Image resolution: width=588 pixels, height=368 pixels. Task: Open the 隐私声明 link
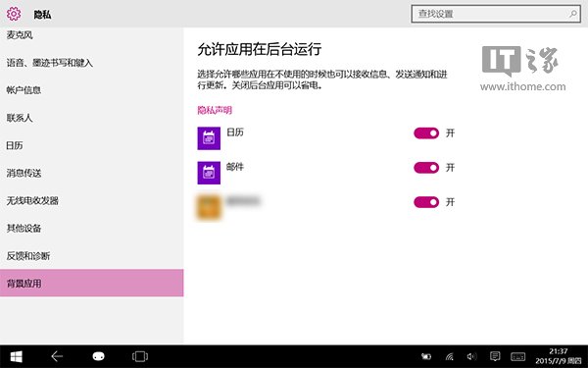[215, 110]
